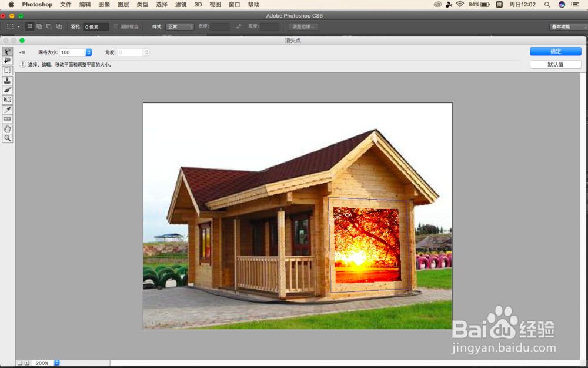Image resolution: width=588 pixels, height=368 pixels.
Task: Open the 基本功能 workspace dropdown
Action: coord(568,26)
